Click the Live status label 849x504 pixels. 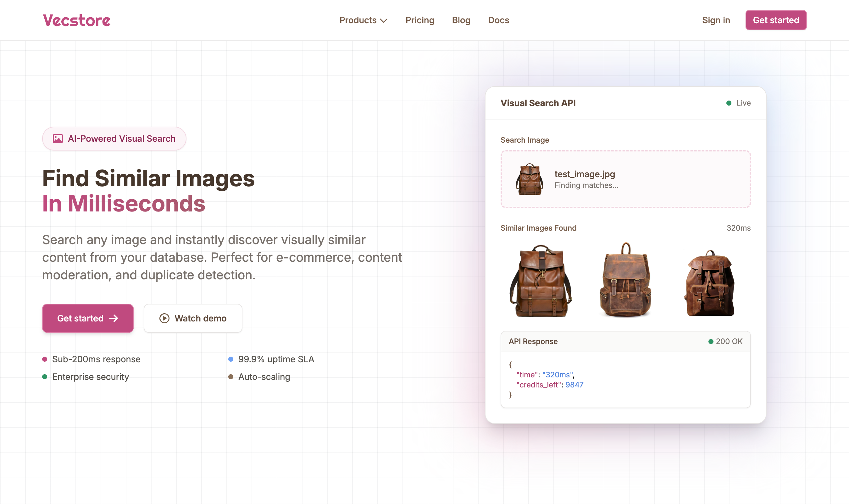(x=743, y=103)
